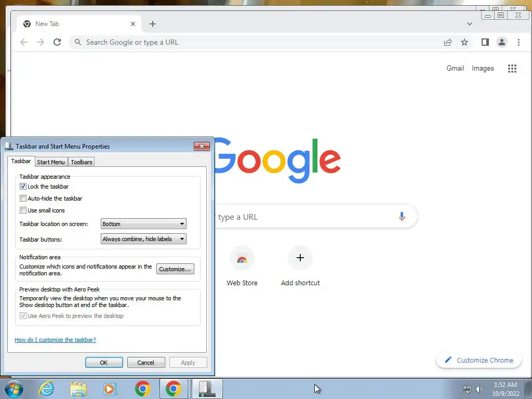Confirm the dialog with OK
532x399 pixels.
[104, 362]
